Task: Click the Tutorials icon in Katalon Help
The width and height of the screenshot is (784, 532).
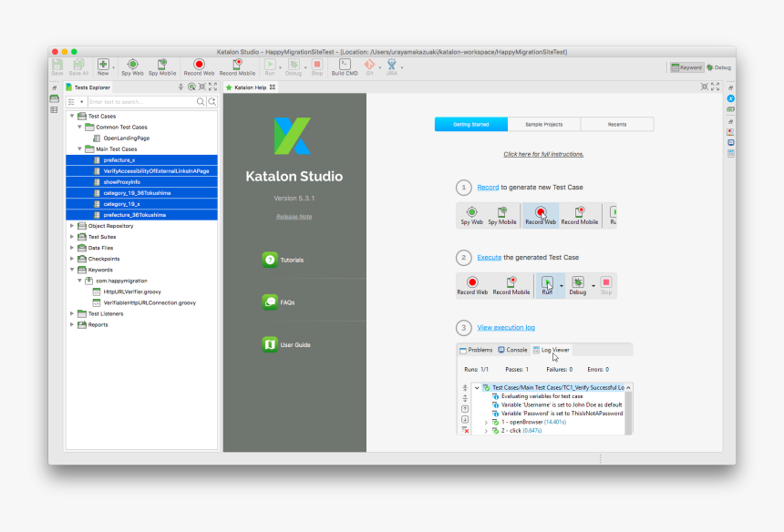Action: 270,260
